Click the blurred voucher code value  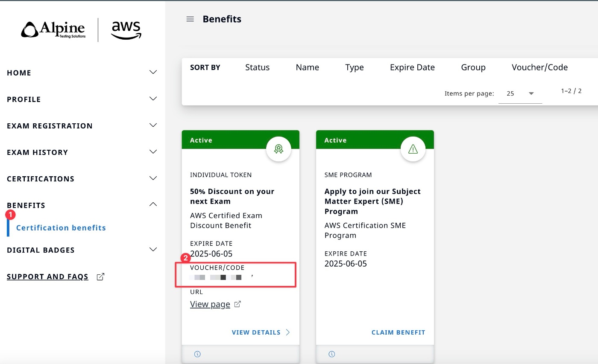pyautogui.click(x=222, y=277)
